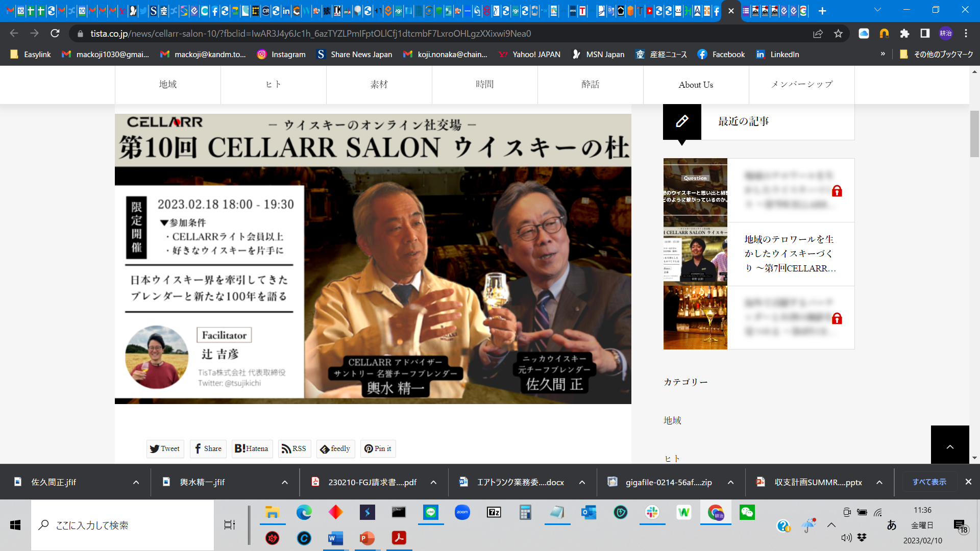
Task: Click the Pin it button
Action: click(378, 448)
